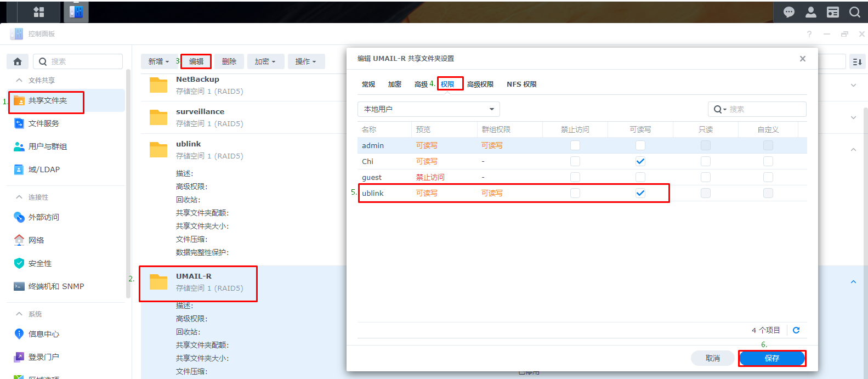The image size is (868, 379).
Task: Open the widgets panel icon
Action: (832, 12)
